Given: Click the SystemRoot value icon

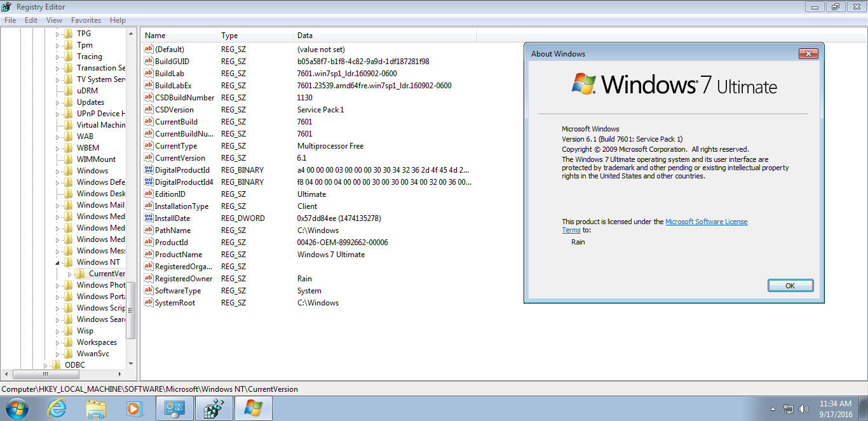Looking at the screenshot, I should point(149,303).
